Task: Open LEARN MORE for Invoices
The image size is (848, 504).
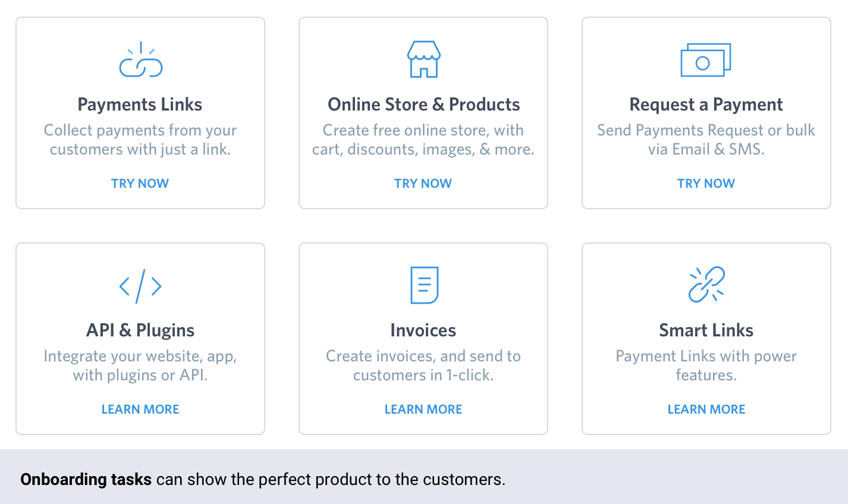Action: [423, 409]
